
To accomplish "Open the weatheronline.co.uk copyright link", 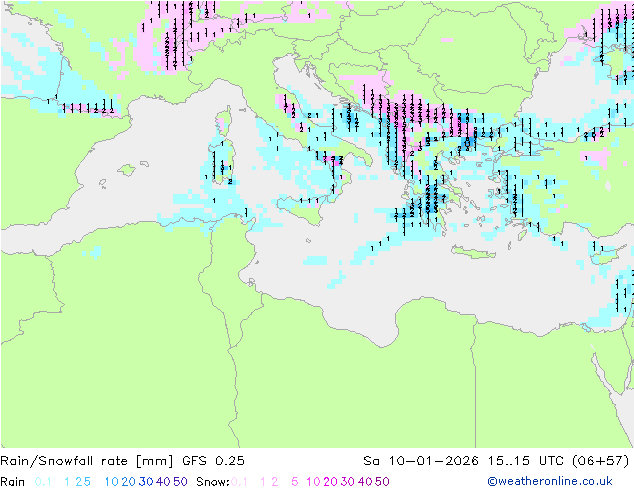I will coord(550,481).
